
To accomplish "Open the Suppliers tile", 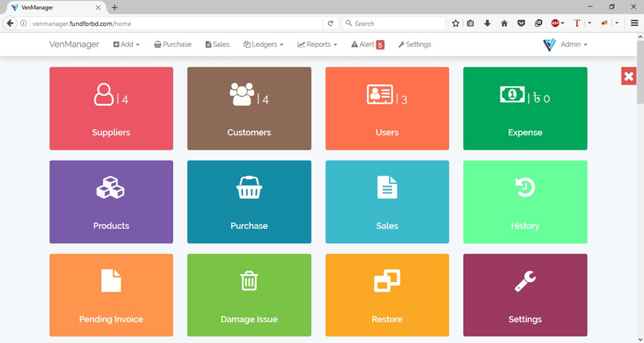I will click(x=111, y=108).
